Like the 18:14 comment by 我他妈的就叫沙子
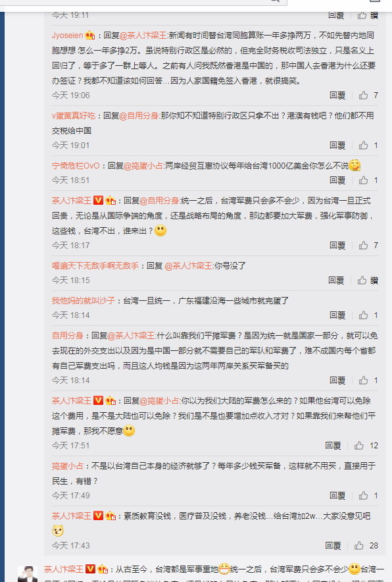 [x=363, y=315]
